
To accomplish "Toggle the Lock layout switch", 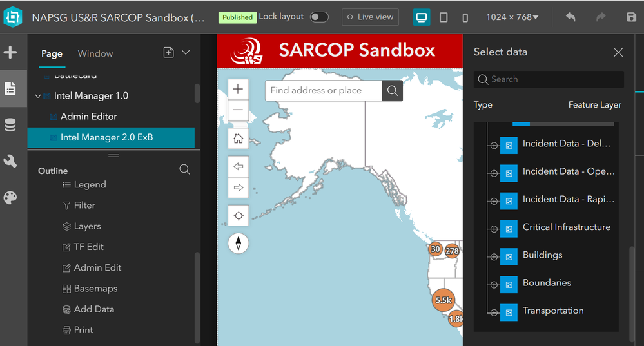I will pos(319,17).
